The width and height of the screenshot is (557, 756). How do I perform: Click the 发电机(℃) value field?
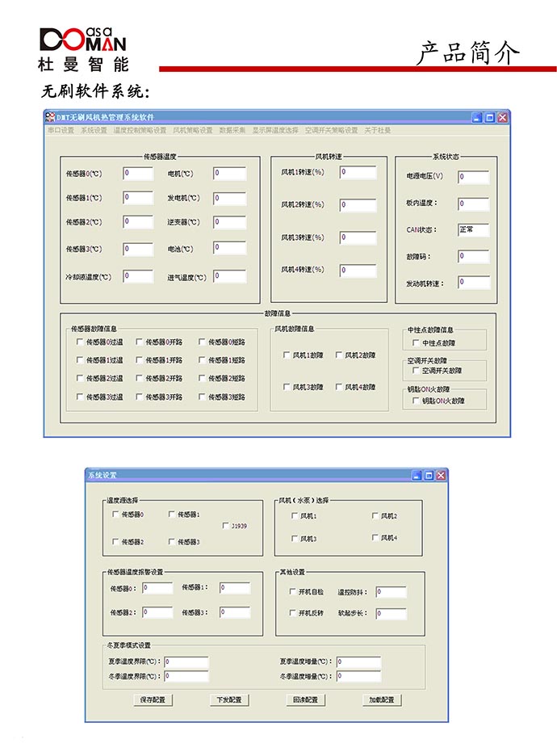230,198
